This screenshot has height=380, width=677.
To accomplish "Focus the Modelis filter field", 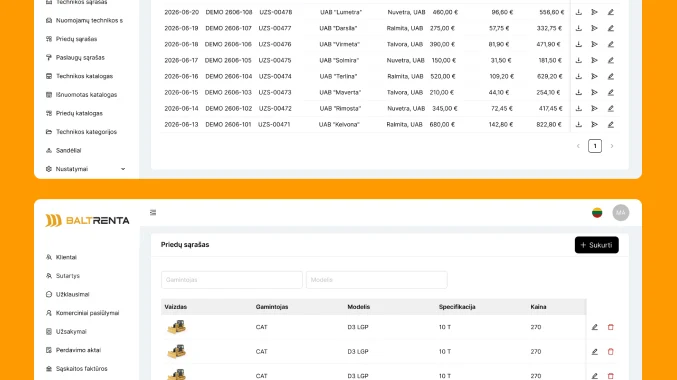I will [x=377, y=280].
